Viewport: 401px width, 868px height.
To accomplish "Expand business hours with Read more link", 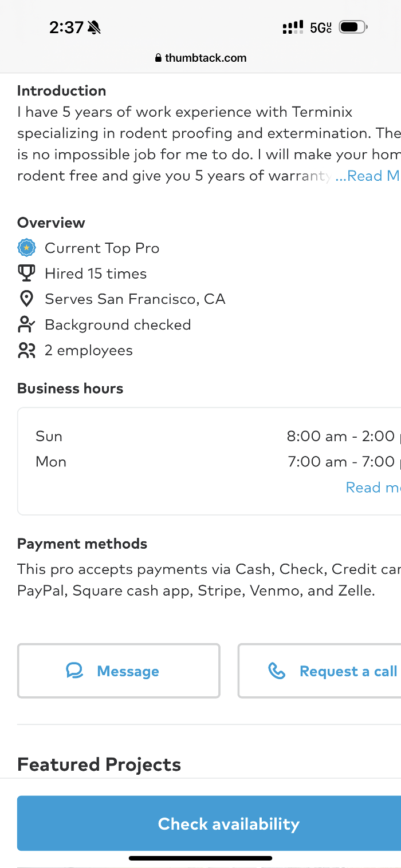I will coord(372,487).
